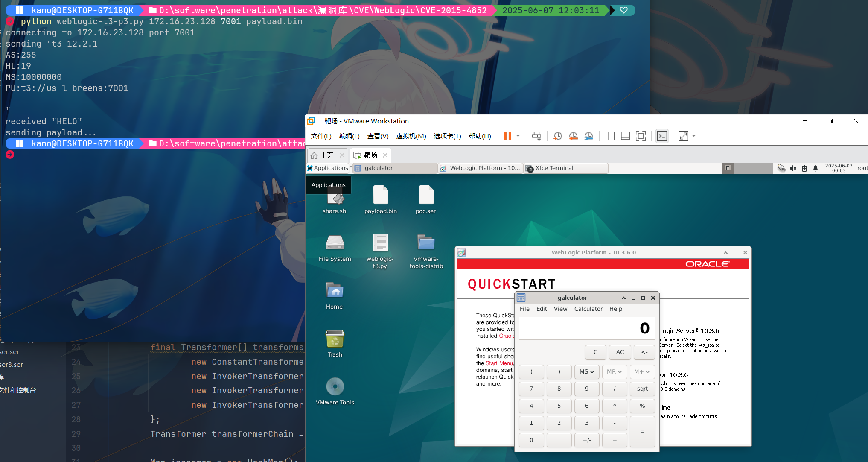The height and width of the screenshot is (462, 868).
Task: Select the VMware Tools disc icon
Action: (x=335, y=392)
